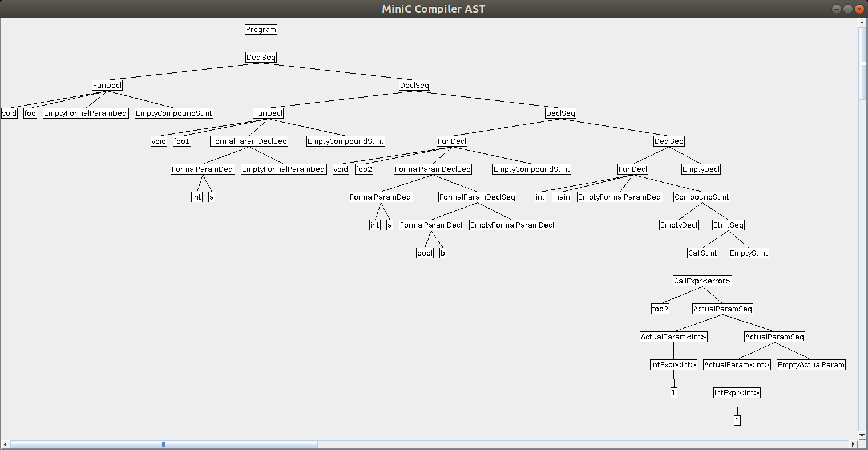Select the CallStmt node
868x450 pixels.
[703, 253]
